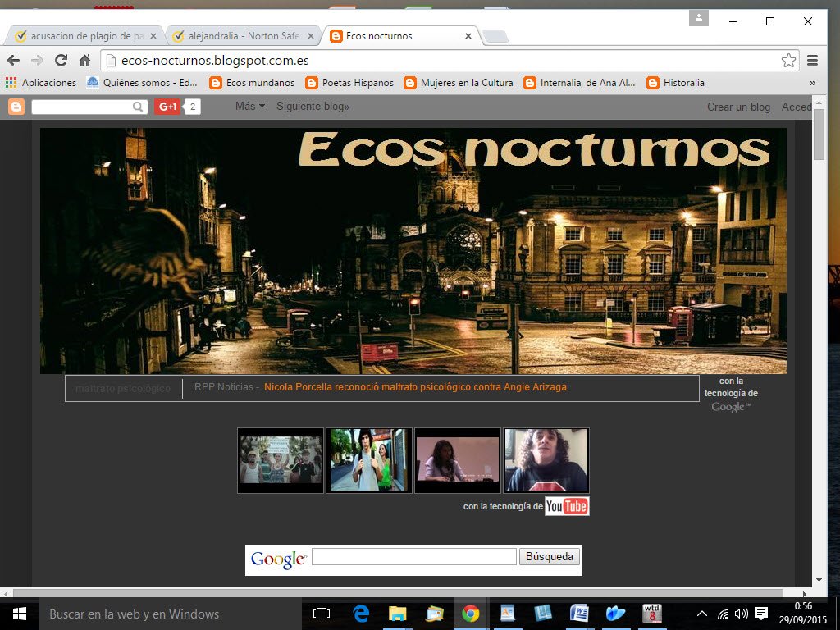This screenshot has height=630, width=840.
Task: Open the curly-haired person video thumbnail
Action: [546, 460]
